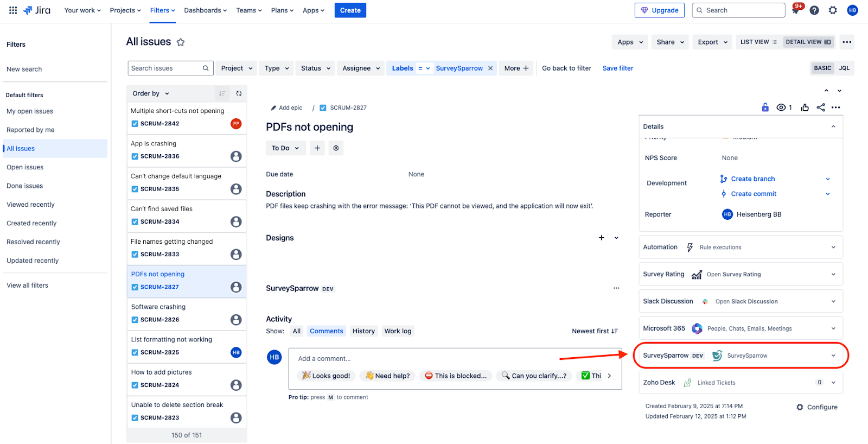Refresh the issue list results
This screenshot has width=868, height=444.
point(239,93)
